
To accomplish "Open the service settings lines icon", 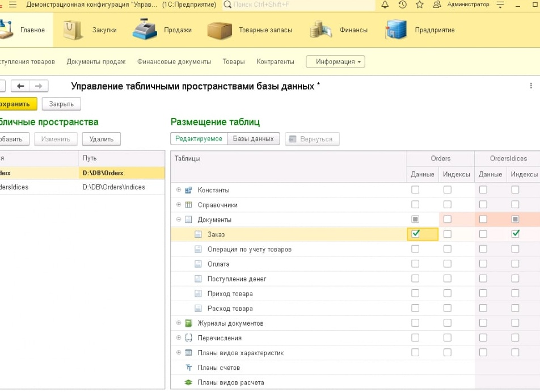I will 500,5.
